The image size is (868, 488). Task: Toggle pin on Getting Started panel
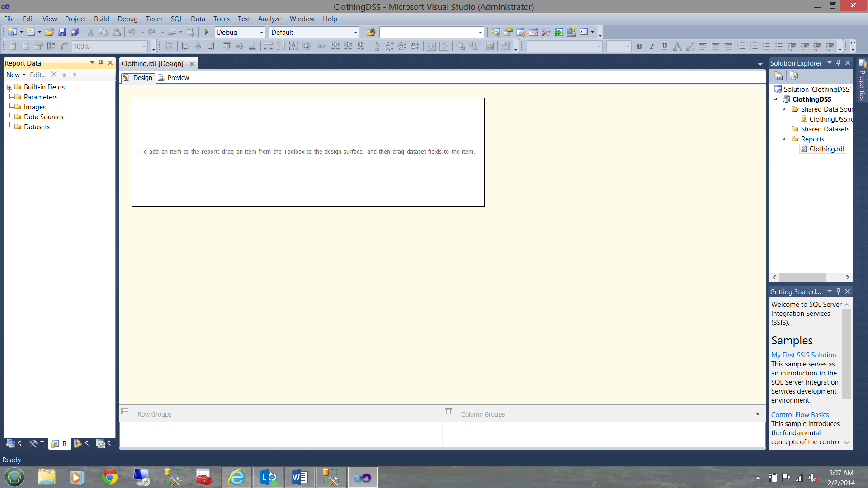pos(838,291)
